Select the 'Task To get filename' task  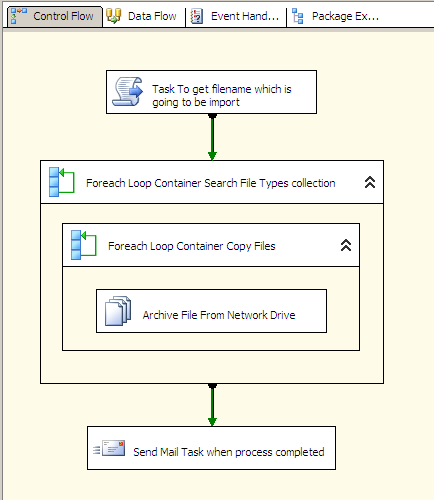click(211, 92)
